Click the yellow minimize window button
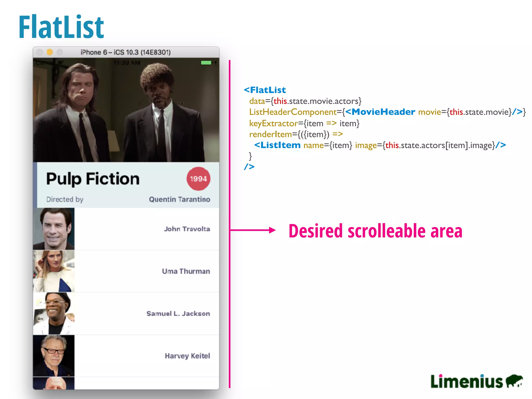532x399 pixels. point(50,52)
